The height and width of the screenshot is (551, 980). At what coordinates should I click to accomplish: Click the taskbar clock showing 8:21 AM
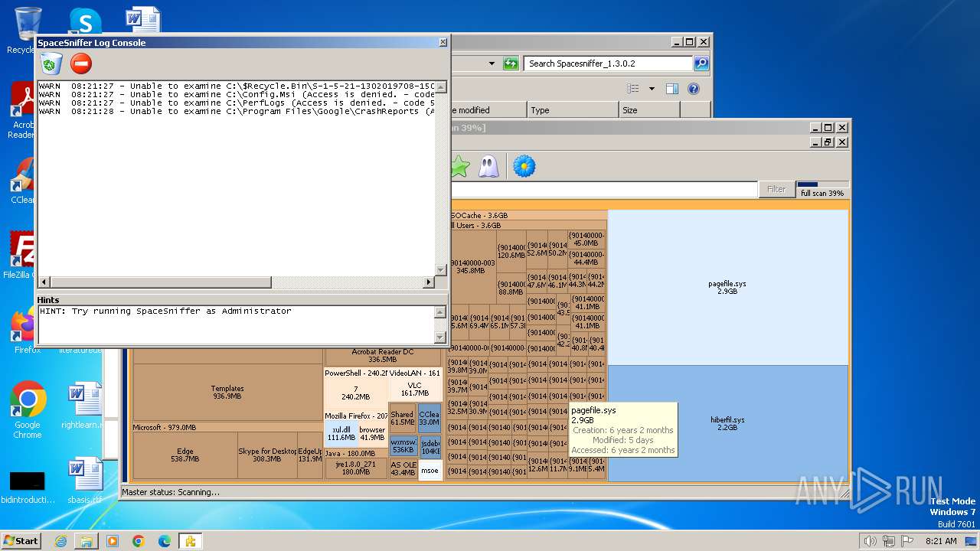[x=941, y=541]
